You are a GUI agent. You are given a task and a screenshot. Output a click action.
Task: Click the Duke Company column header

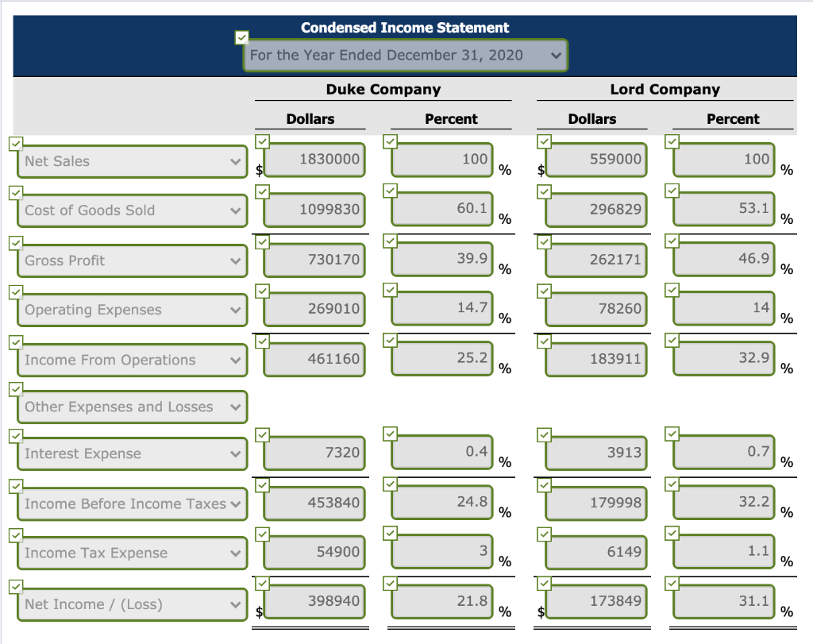[383, 89]
